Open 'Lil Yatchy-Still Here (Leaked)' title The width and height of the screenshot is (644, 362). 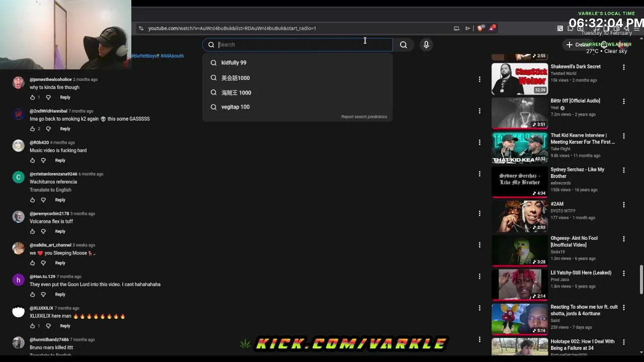pyautogui.click(x=581, y=273)
